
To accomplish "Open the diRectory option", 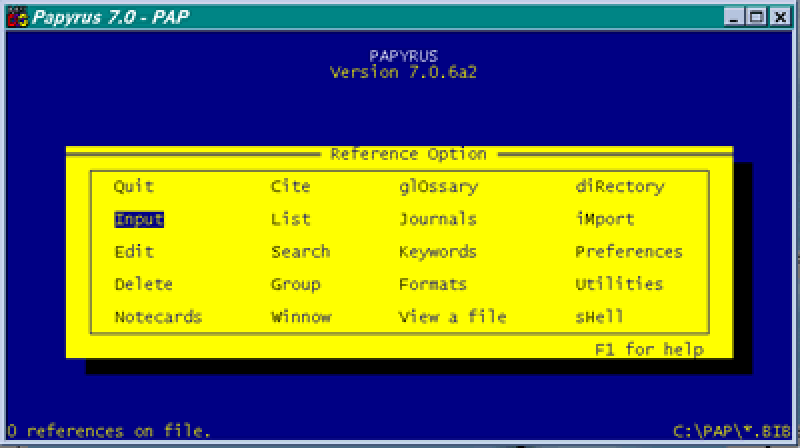I will point(620,187).
